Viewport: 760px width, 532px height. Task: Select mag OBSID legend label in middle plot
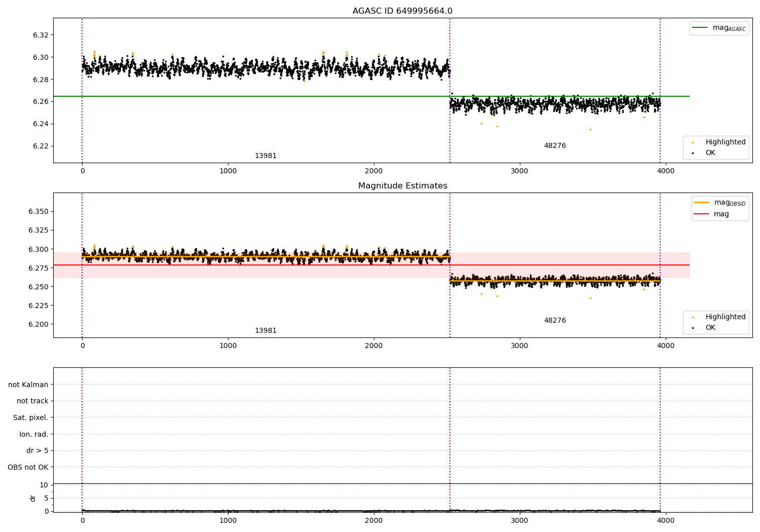tap(730, 203)
